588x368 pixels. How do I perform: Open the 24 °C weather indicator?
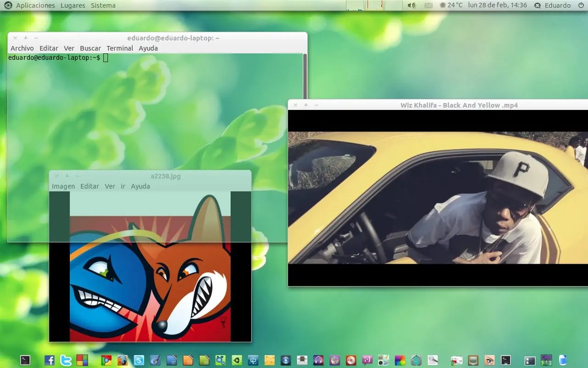tap(451, 6)
